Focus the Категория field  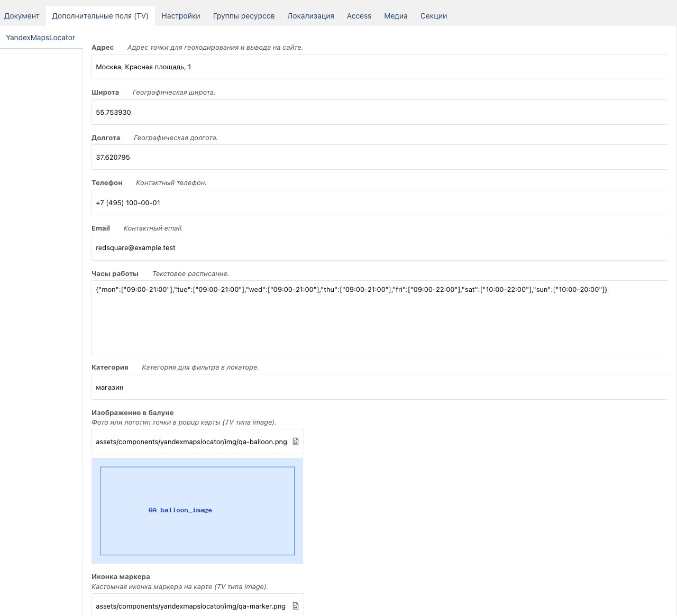(379, 387)
